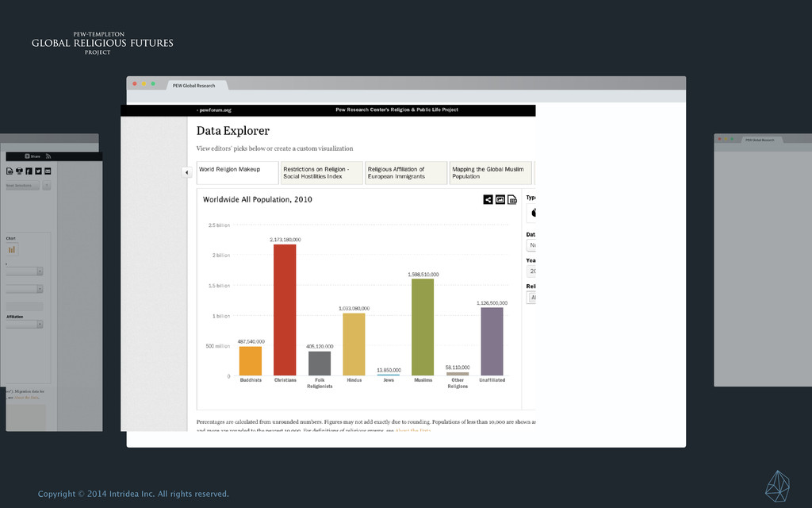Click the PDF document icon in the left window
This screenshot has width=812, height=508.
[10, 171]
